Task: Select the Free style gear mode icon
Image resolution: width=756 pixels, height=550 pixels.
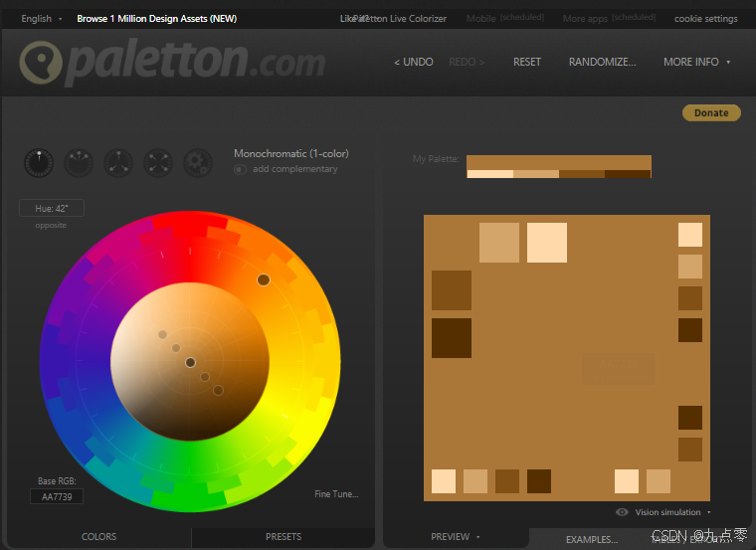Action: pyautogui.click(x=198, y=163)
